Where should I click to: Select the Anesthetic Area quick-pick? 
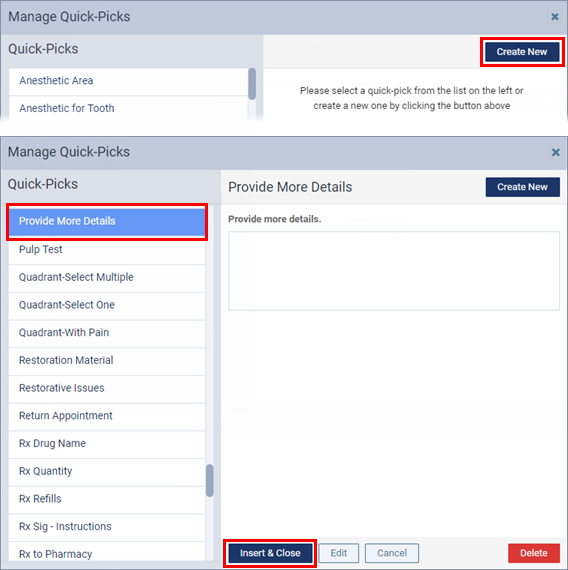[x=129, y=81]
